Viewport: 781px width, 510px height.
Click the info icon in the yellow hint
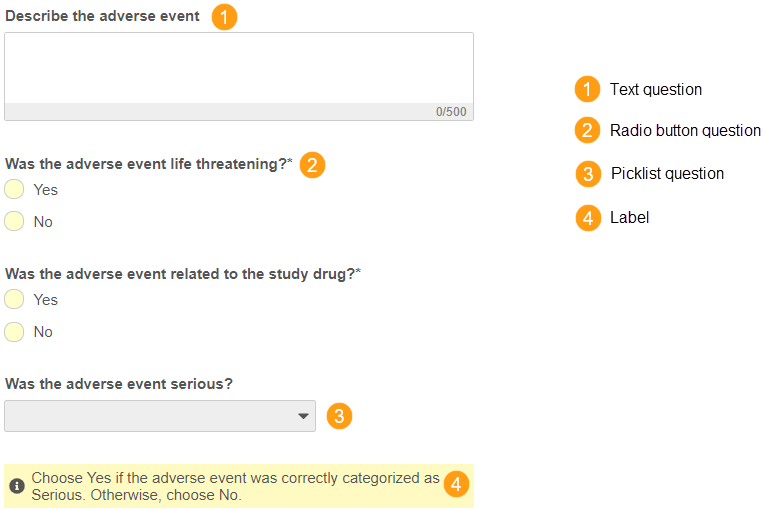pyautogui.click(x=17, y=486)
